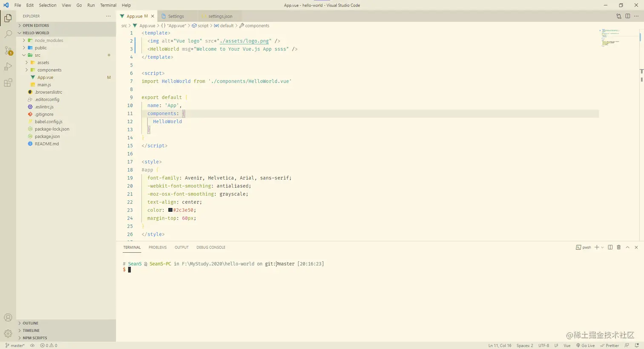Publish changes with the cloud sync icon
Screen dimensions: 644x349
point(32,346)
